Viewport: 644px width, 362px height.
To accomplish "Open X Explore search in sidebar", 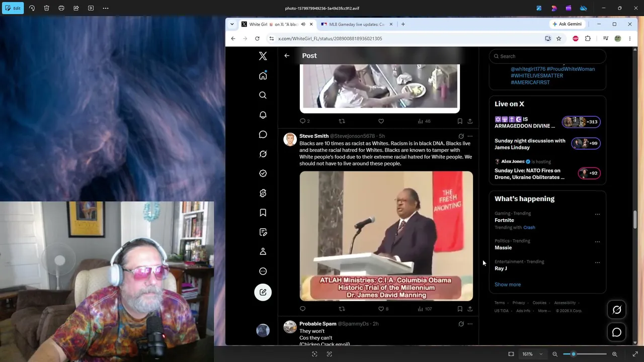I will [263, 95].
